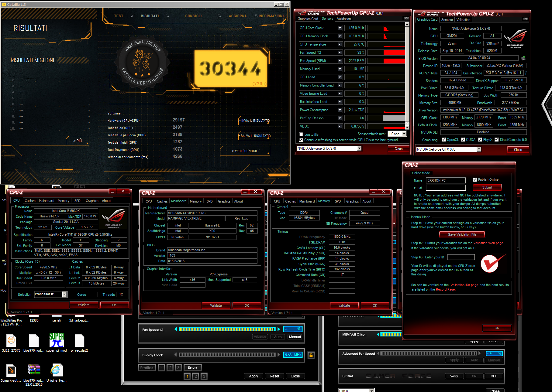This screenshot has width=552, height=392.
Task: Click the Advanced Fan Speed decrease arrow
Action: (x=378, y=353)
